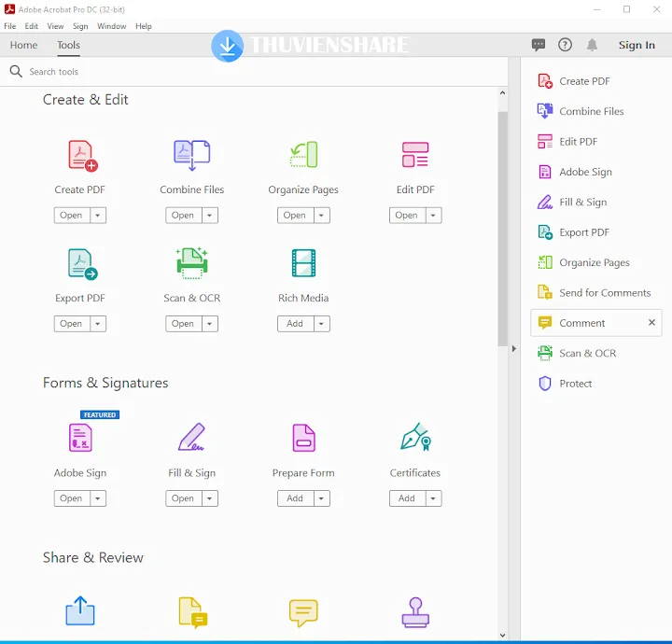
Task: Click the vertical scrollbar thumb of tools list
Action: [503, 229]
